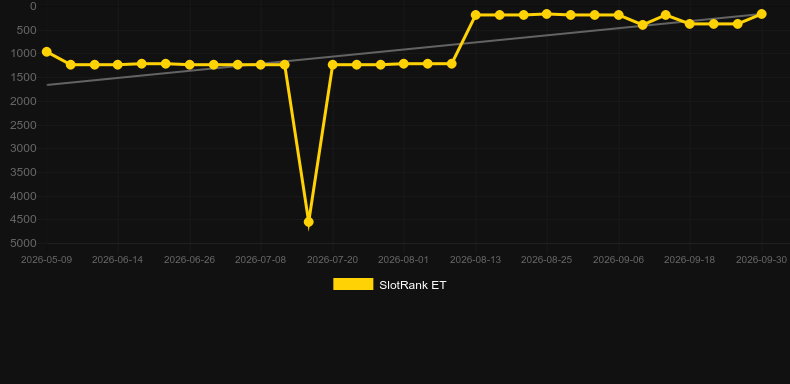Click the data point above 2026-07-08
Viewport: 790px width, 384px height.
(260, 65)
